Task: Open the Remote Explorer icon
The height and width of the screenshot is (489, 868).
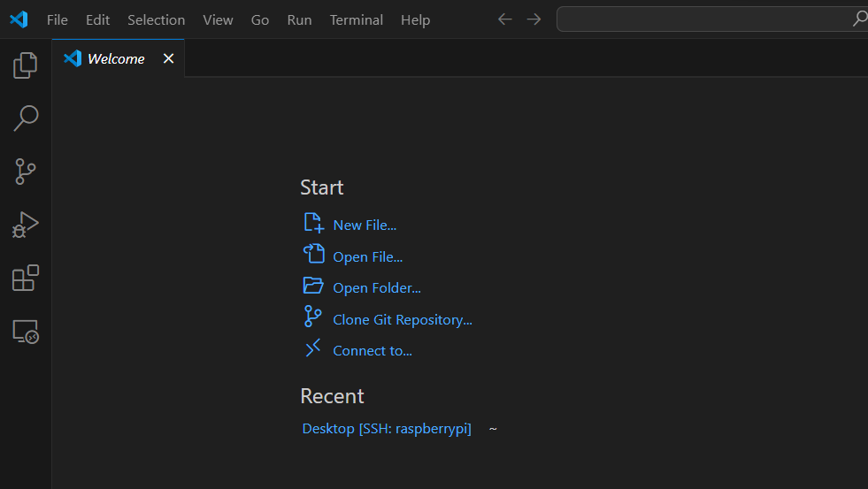Action: (x=26, y=332)
